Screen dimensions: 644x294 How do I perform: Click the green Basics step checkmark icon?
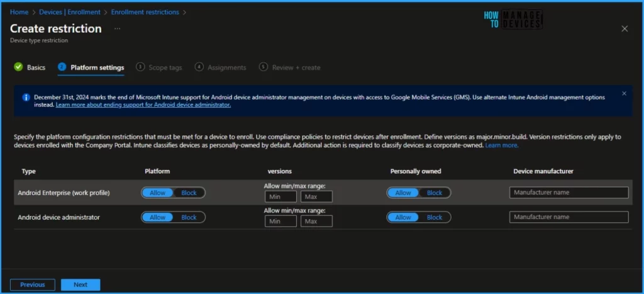click(18, 67)
